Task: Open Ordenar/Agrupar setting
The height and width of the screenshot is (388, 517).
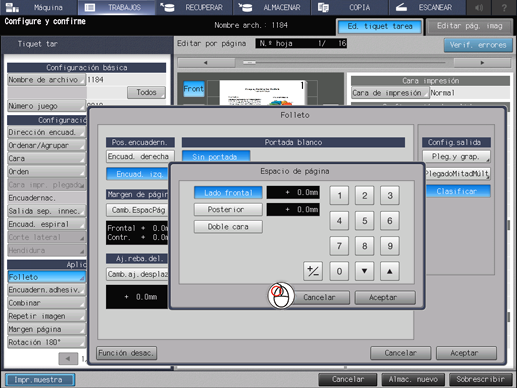Action: (x=46, y=145)
